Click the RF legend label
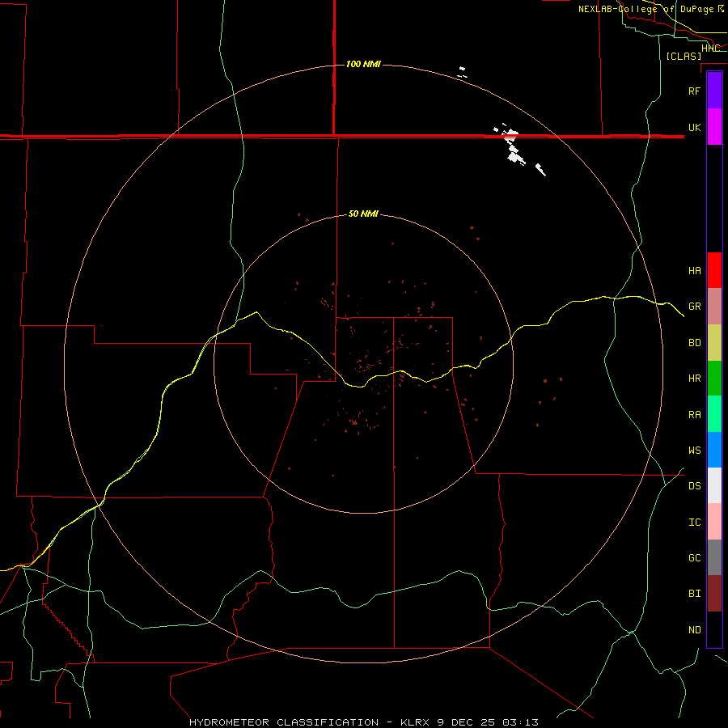Screen dimensions: 728x728 click(x=694, y=91)
